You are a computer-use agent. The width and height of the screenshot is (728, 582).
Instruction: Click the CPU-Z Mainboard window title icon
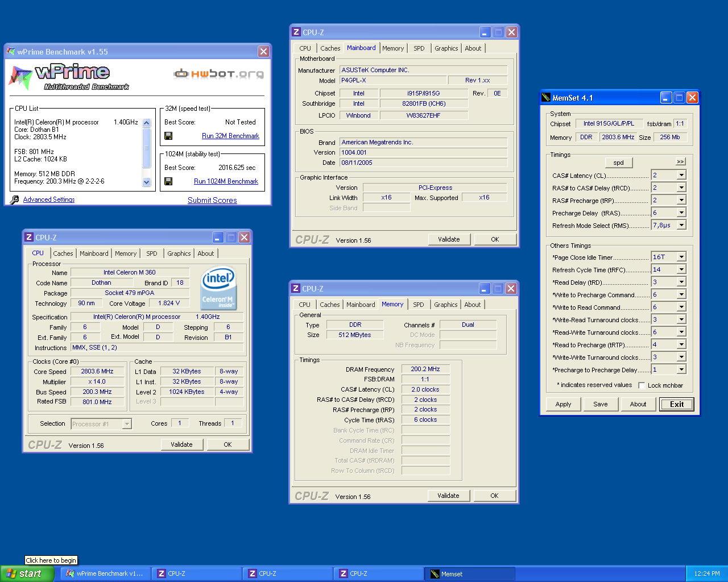[296, 32]
